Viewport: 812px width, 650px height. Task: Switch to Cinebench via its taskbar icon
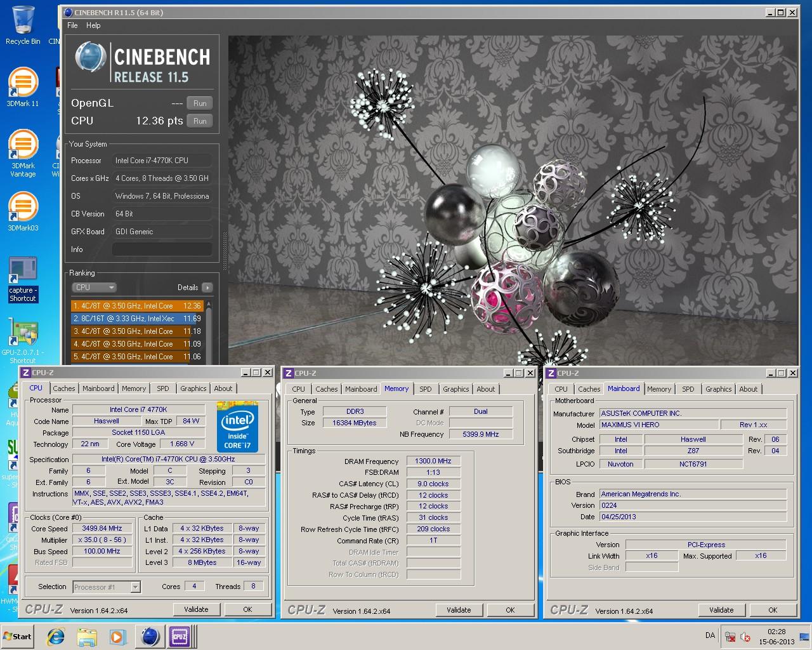coord(150,637)
